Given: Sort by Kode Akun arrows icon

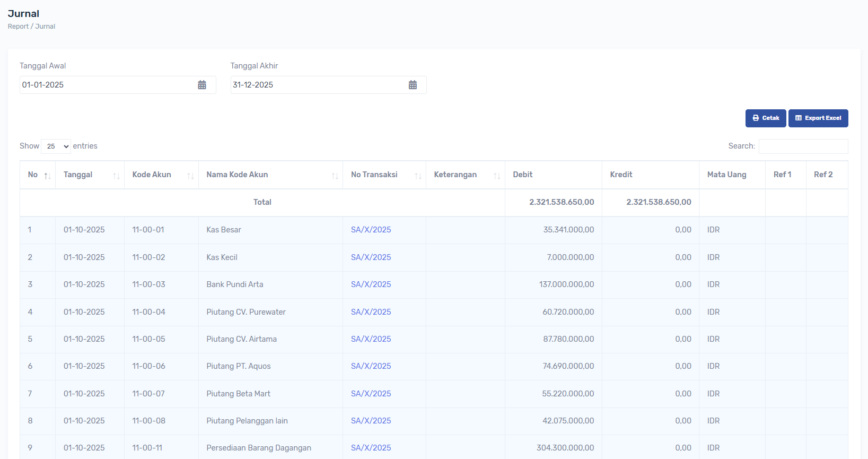Looking at the screenshot, I should coord(190,176).
